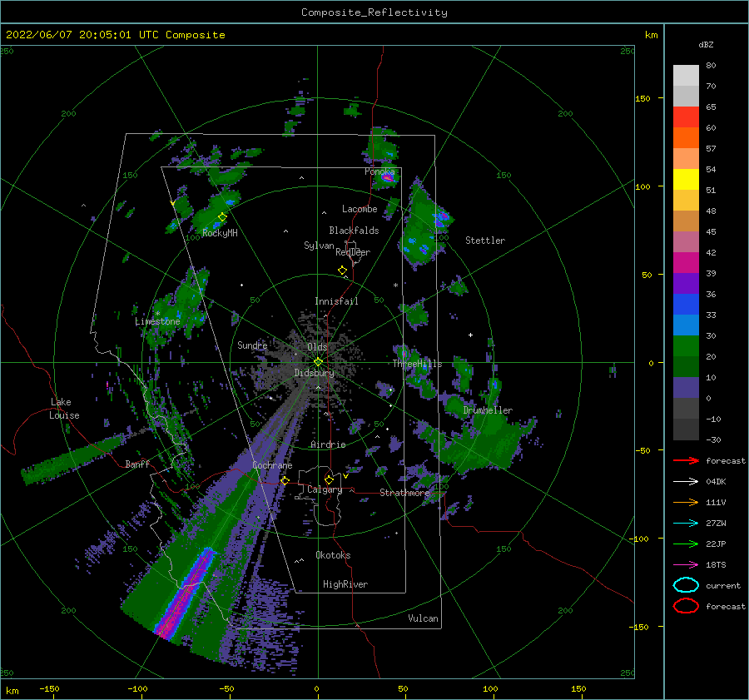Image resolution: width=749 pixels, height=700 pixels.
Task: Click the Blackfalds label
Action: tap(354, 231)
